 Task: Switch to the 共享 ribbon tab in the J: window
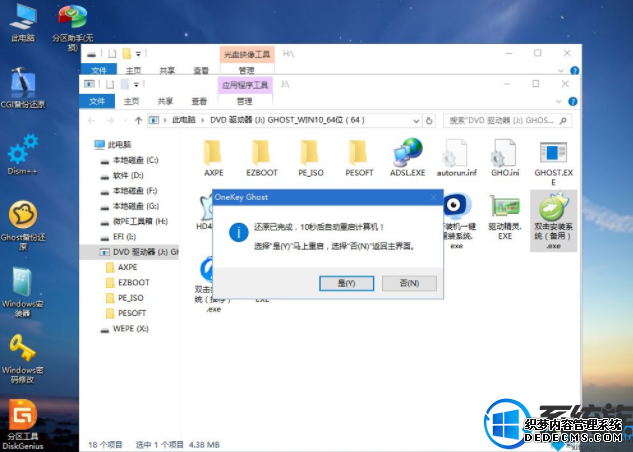click(x=165, y=101)
